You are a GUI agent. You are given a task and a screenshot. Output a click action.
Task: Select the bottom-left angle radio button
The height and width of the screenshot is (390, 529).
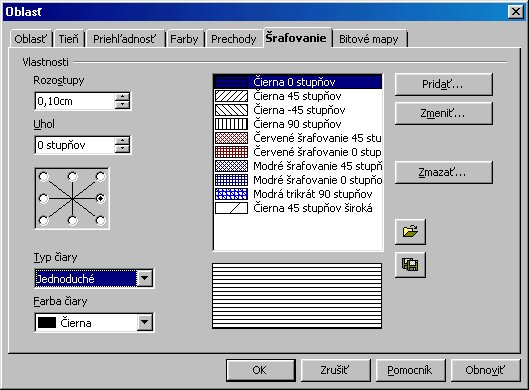pos(44,221)
